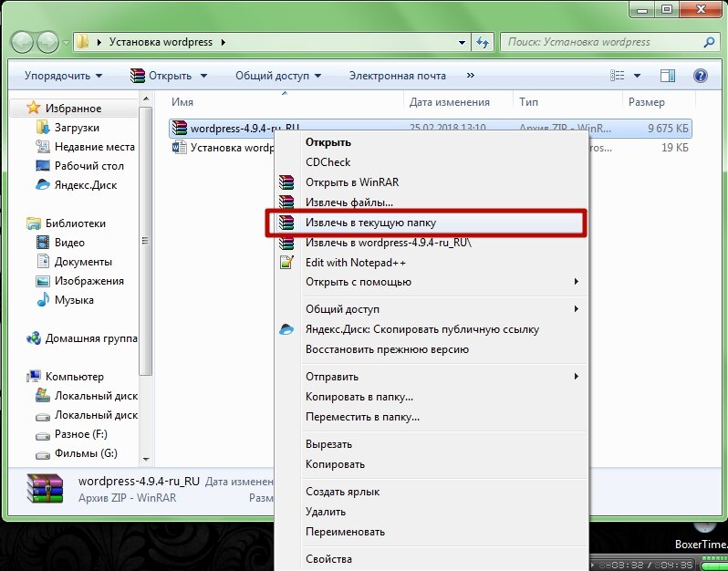The width and height of the screenshot is (728, 571).
Task: Expand the address bar history dropdown
Action: click(x=462, y=43)
